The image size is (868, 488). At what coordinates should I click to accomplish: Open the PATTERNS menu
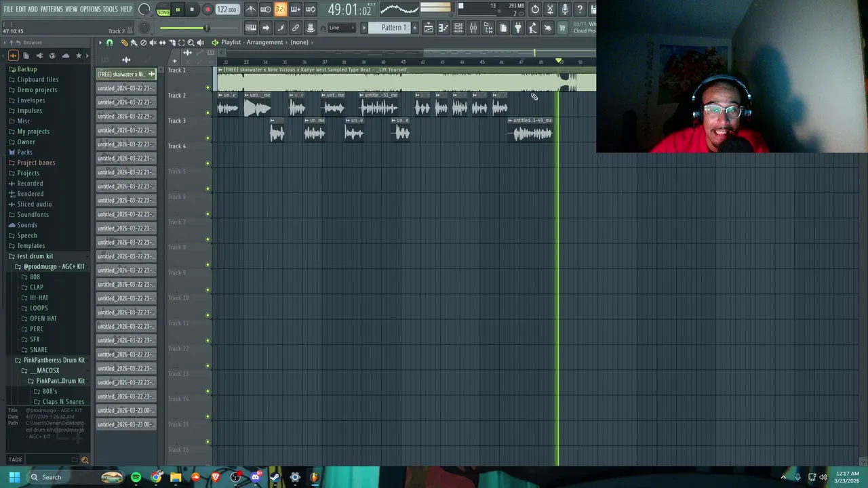point(52,9)
